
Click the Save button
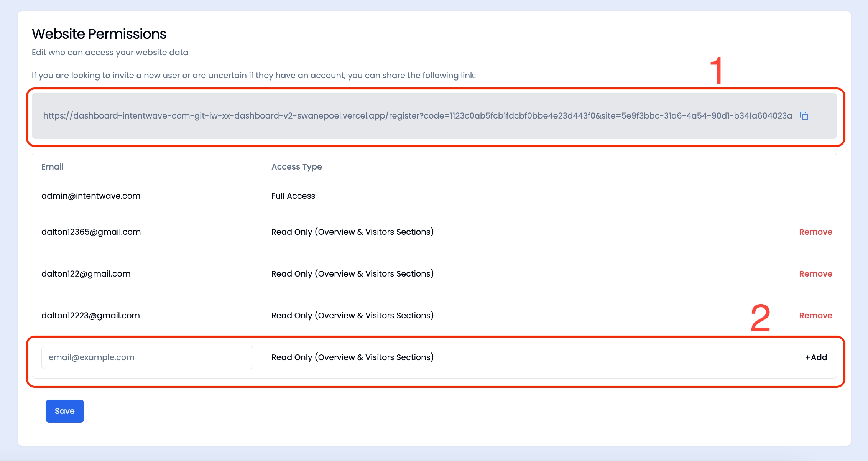[x=64, y=411]
